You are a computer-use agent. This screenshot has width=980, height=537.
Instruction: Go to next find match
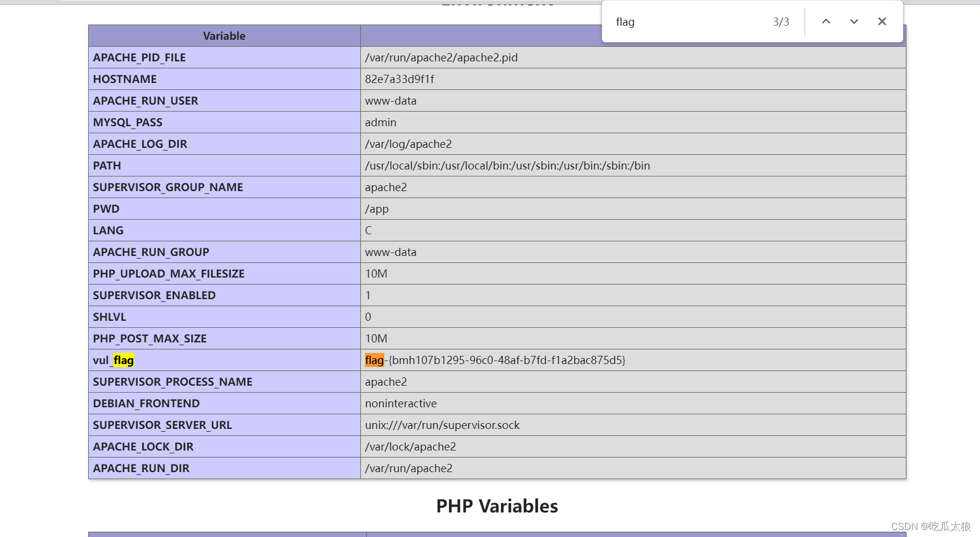click(x=854, y=22)
